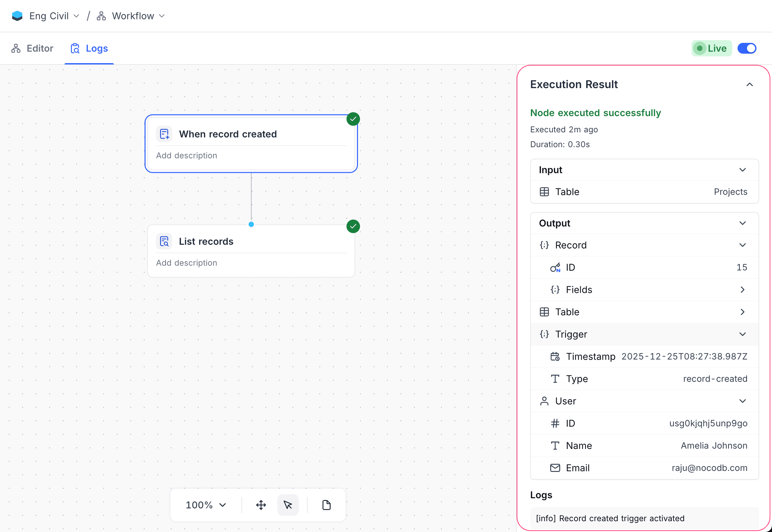The width and height of the screenshot is (772, 532).
Task: Click the Live status badge
Action: point(711,48)
